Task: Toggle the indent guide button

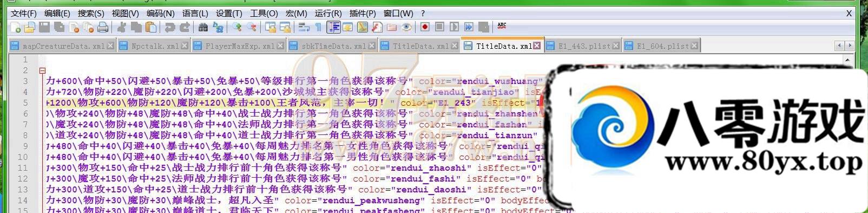Action: coord(333,27)
